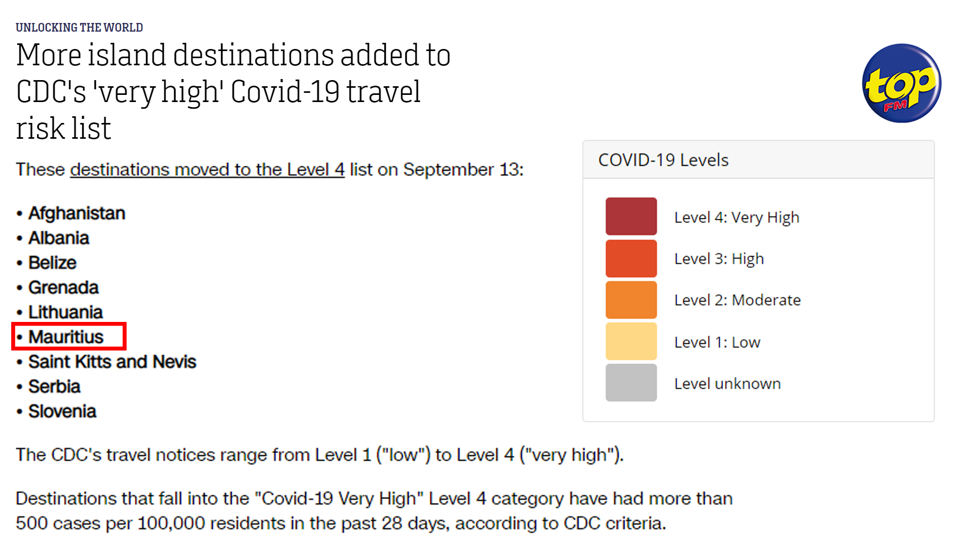Click the 'Level 4: Very High' legend label
The height and width of the screenshot is (551, 980).
[x=737, y=217]
